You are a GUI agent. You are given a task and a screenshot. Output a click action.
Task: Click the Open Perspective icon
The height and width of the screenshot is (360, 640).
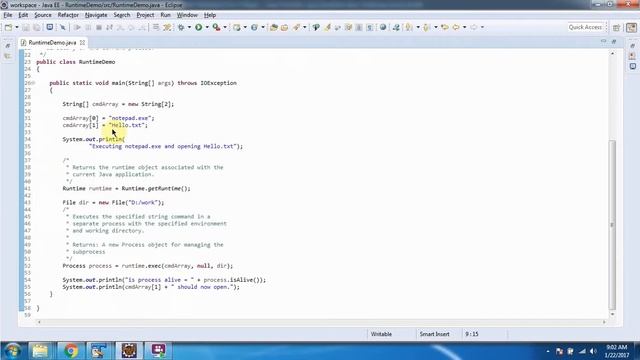[616, 27]
